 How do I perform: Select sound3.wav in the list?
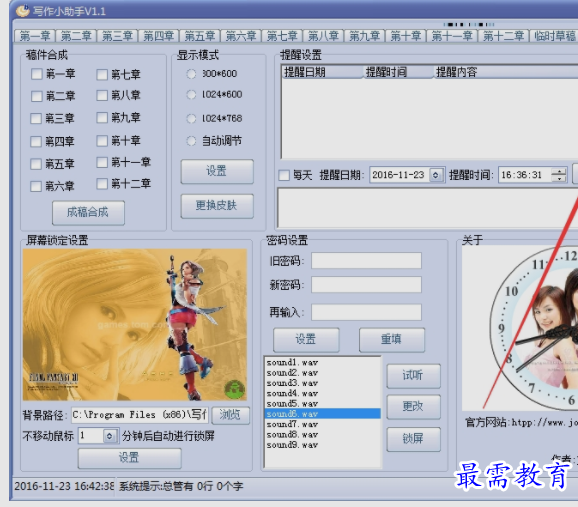click(323, 383)
